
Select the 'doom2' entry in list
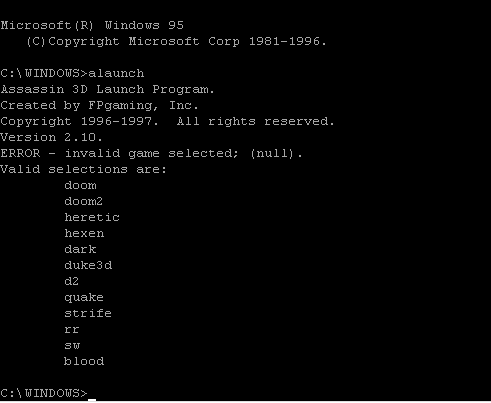(83, 201)
